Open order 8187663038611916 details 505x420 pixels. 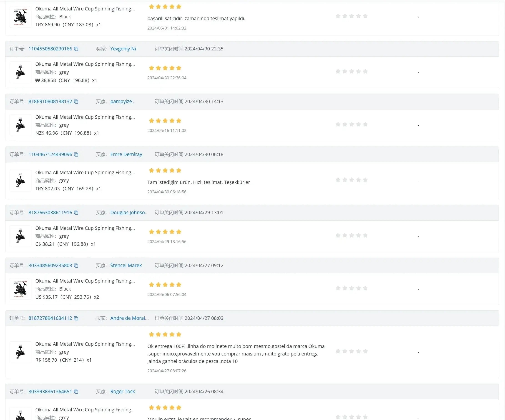(50, 212)
